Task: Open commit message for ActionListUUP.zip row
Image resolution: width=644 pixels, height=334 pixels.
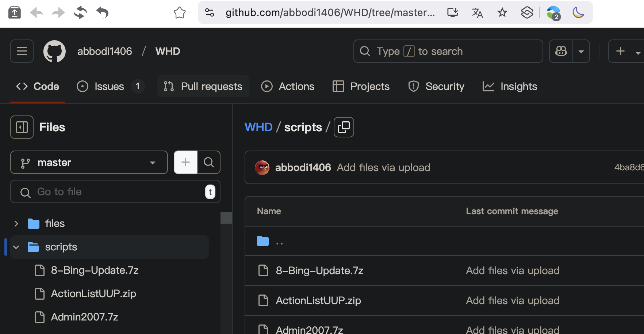Action: [x=513, y=301]
